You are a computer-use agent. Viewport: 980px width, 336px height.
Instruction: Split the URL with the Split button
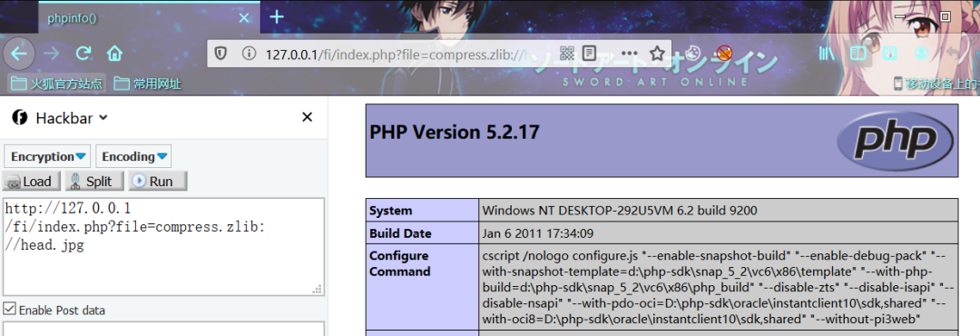[x=93, y=182]
